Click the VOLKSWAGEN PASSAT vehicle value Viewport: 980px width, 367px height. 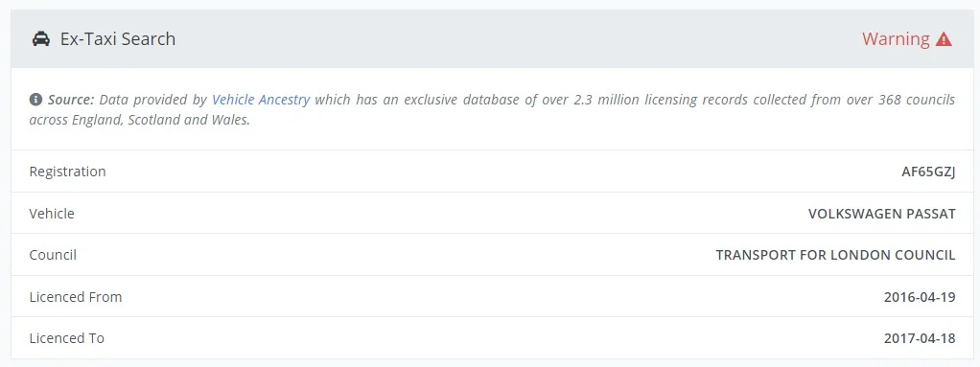(882, 214)
